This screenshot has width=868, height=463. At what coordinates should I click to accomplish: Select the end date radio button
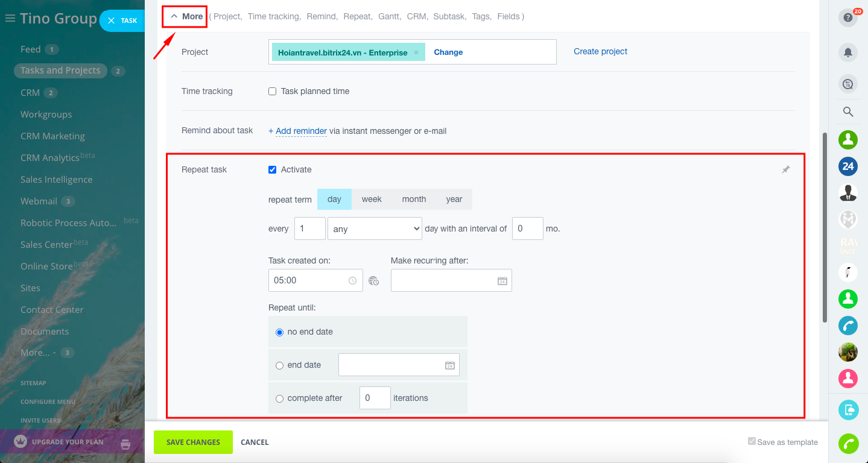(279, 365)
